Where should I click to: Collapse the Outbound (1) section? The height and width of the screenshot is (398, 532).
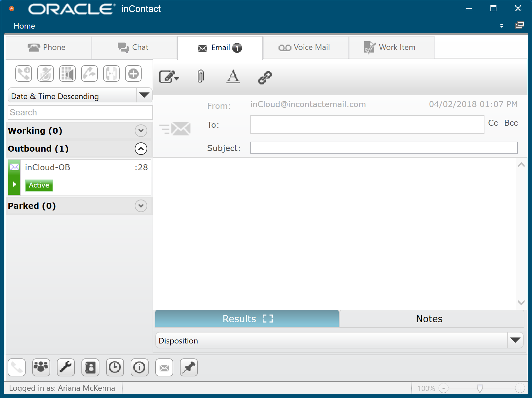coord(141,149)
